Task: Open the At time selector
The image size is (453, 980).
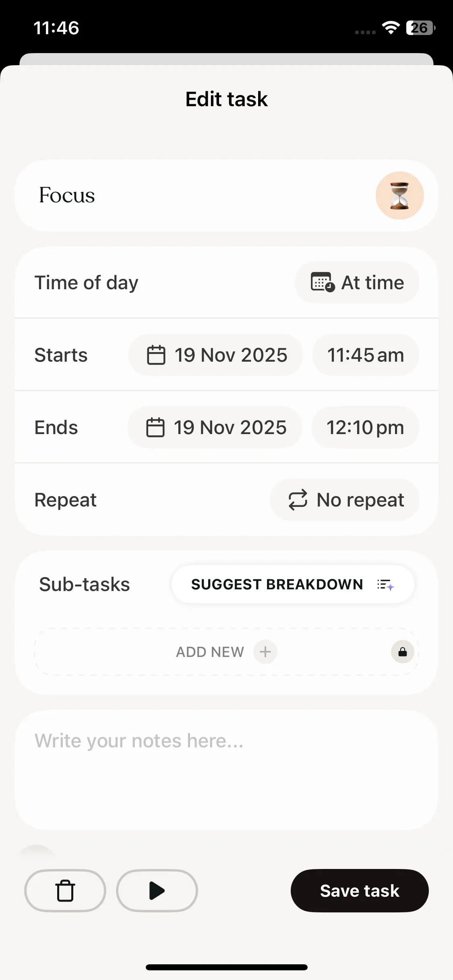Action: (357, 282)
